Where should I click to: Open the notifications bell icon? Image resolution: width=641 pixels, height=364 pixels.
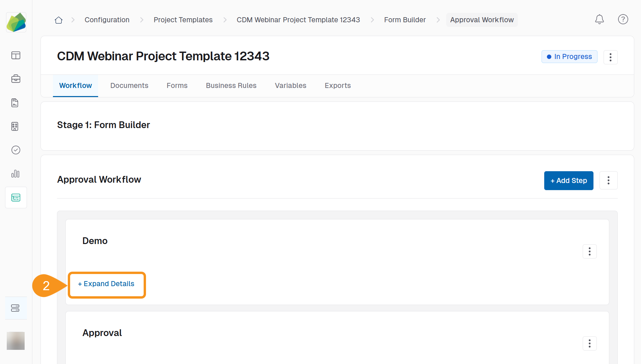tap(600, 20)
